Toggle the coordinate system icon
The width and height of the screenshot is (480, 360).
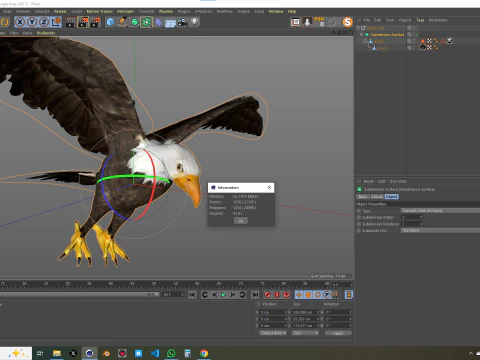click(56, 22)
